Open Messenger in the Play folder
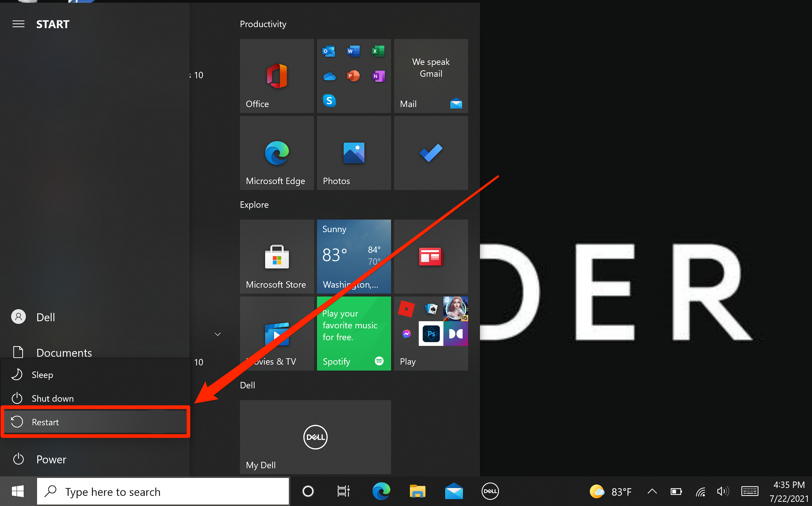The image size is (812, 506). [x=407, y=334]
